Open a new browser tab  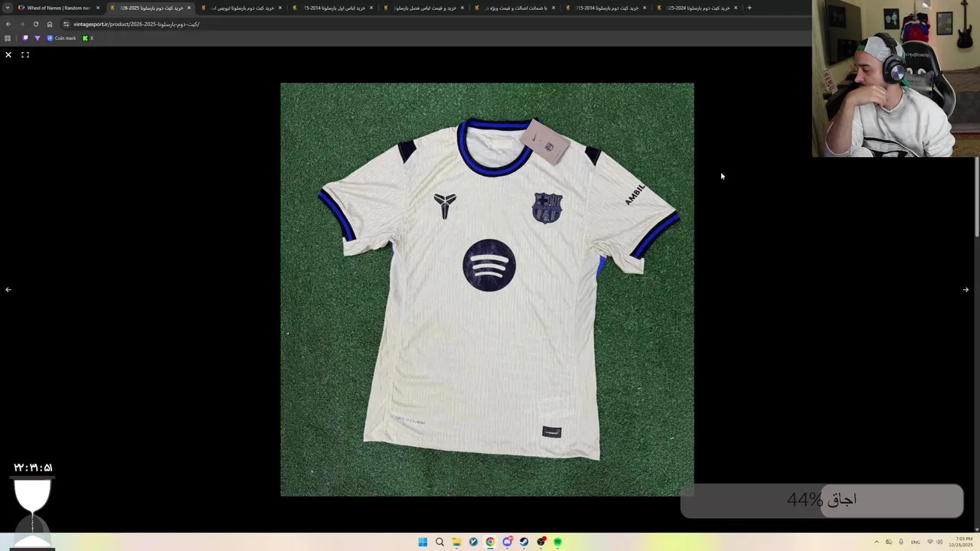pos(750,8)
